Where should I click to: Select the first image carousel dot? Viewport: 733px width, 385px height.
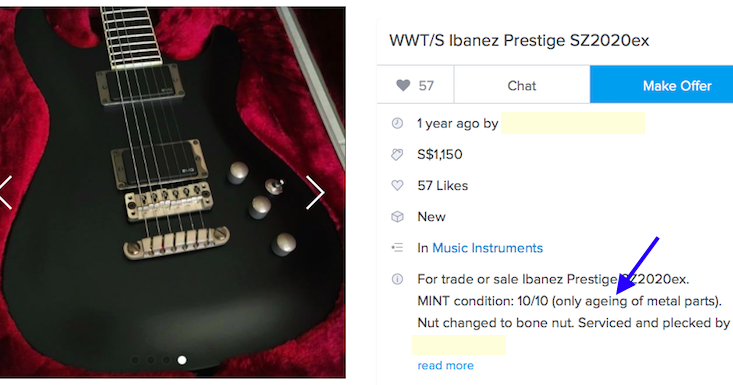tap(136, 360)
